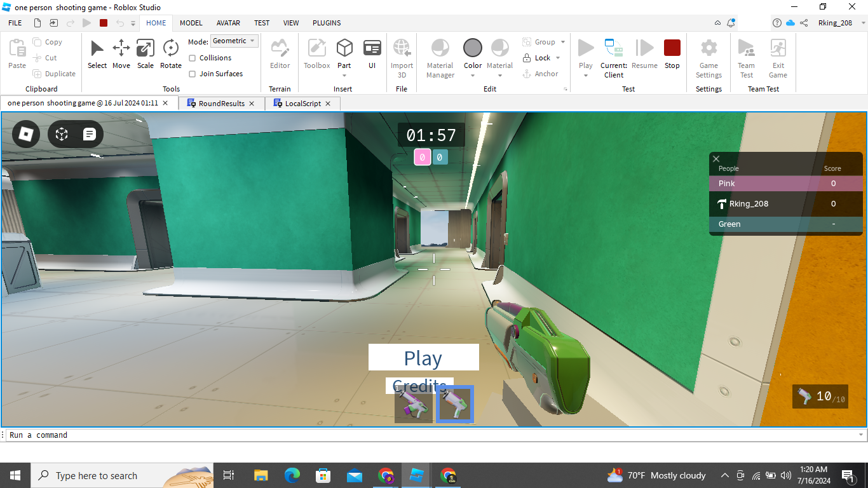Open the RoundResults script tab
The image size is (868, 488).
tap(219, 103)
